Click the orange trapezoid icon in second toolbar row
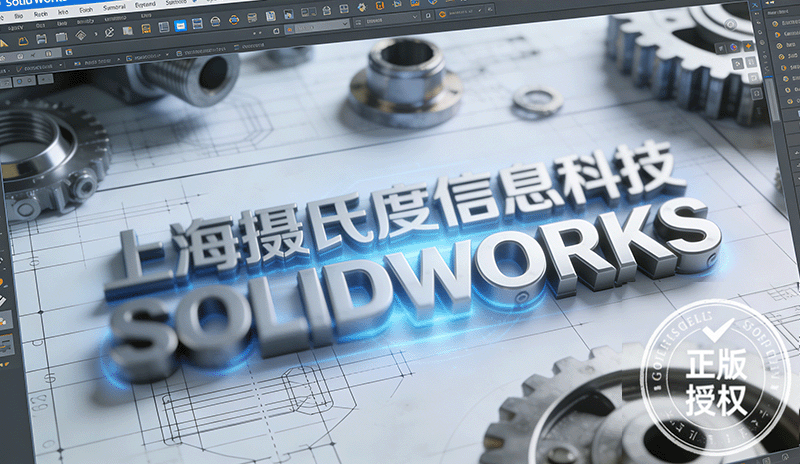The image size is (800, 464). (x=23, y=40)
